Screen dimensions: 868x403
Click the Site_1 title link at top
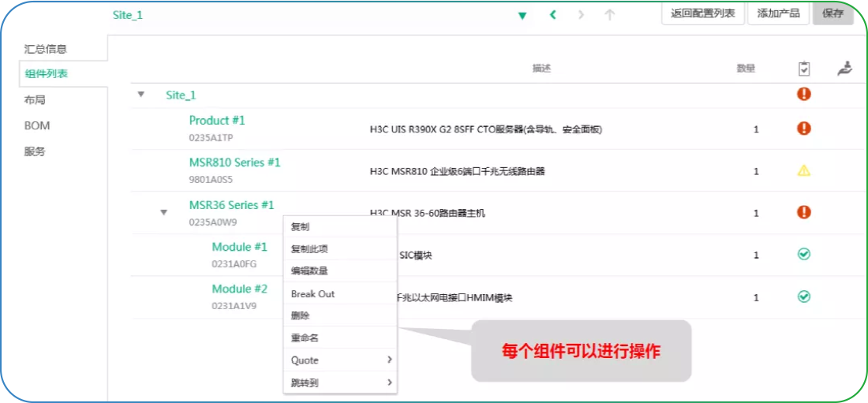point(128,16)
